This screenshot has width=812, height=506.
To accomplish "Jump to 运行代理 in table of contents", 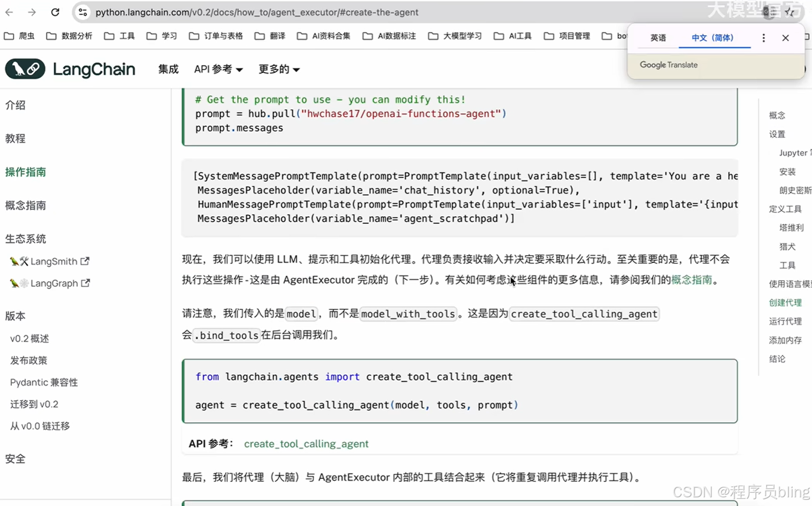I will point(785,321).
